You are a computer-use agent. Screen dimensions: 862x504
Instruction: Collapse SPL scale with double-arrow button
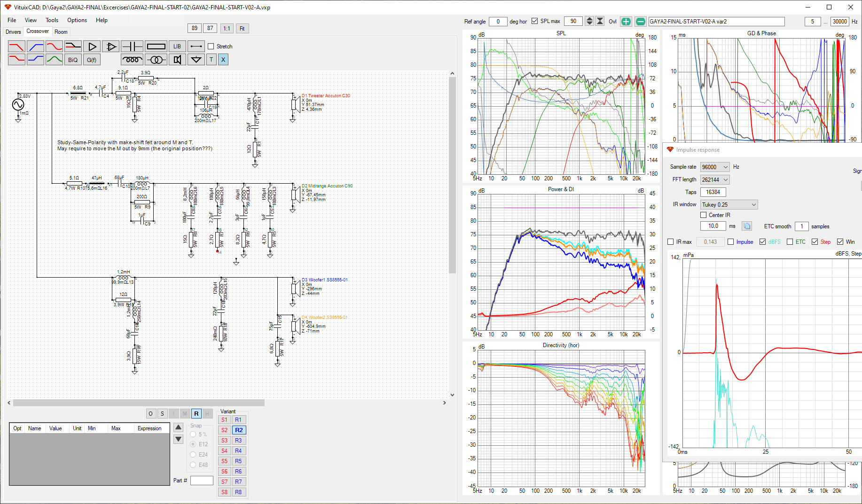tap(600, 21)
